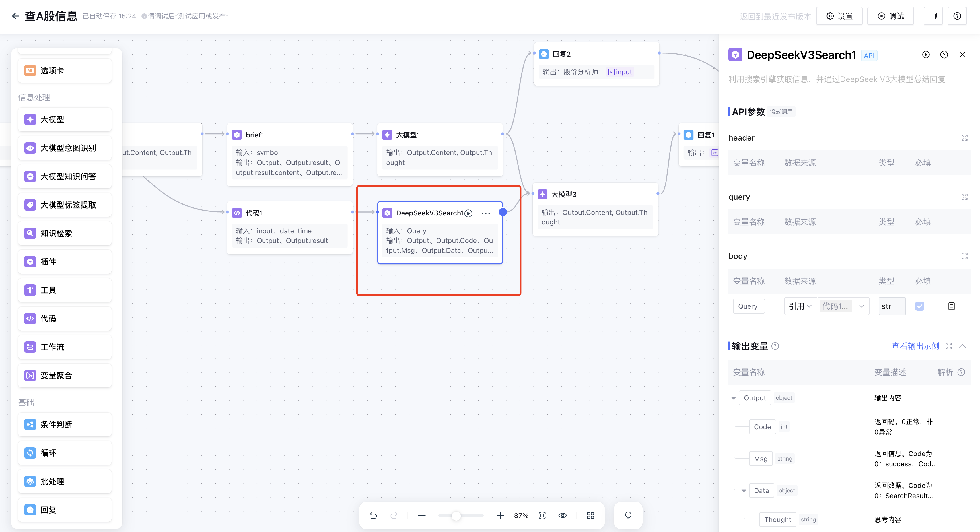Click blue plus connector on DeepSeekV3Search1
This screenshot has width=980, height=532.
click(503, 212)
